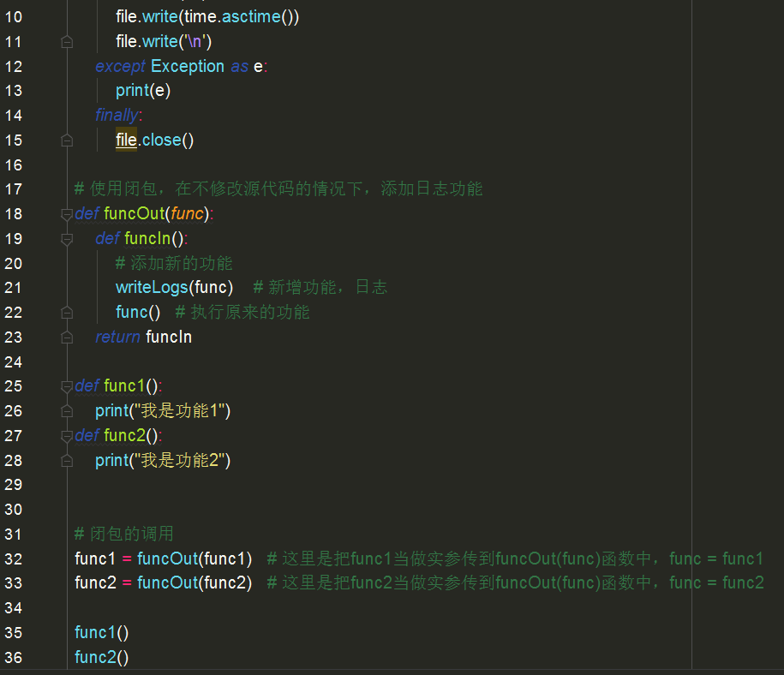Click the 'func2' name in def on line 27
This screenshot has width=784, height=675.
tap(124, 435)
